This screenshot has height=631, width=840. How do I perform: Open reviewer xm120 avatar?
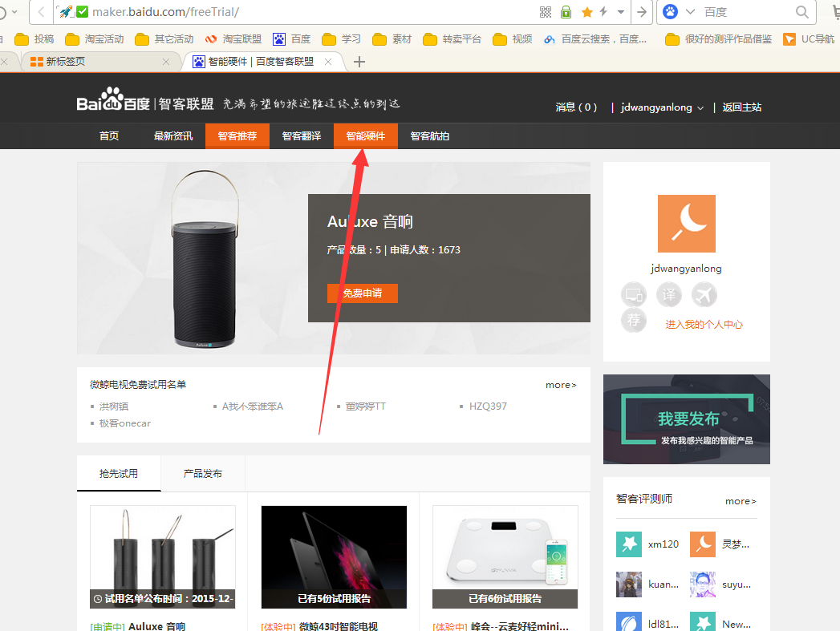(x=629, y=544)
